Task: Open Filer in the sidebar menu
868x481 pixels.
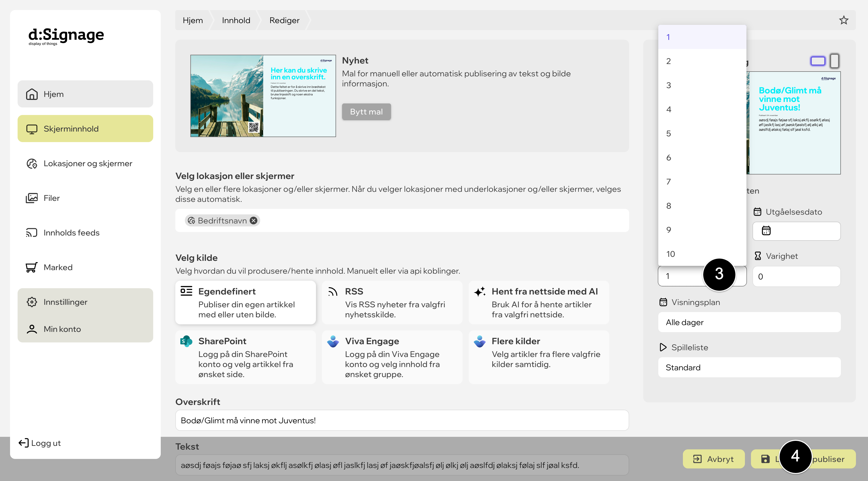Action: (x=85, y=198)
